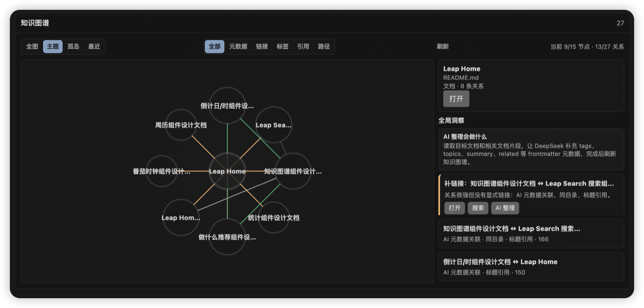Switch to the 孤岛 view tab

[x=73, y=47]
